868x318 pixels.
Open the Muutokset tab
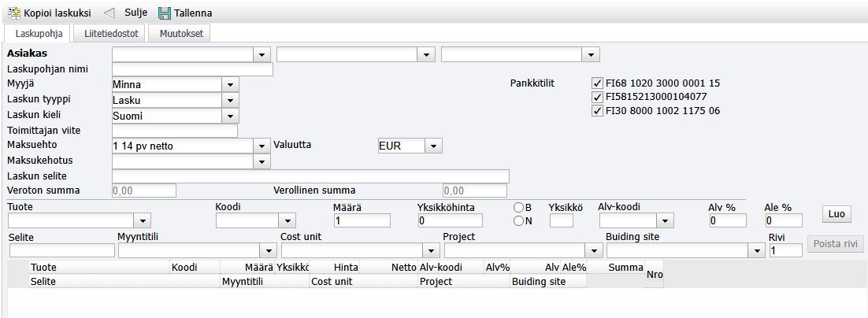click(x=180, y=33)
